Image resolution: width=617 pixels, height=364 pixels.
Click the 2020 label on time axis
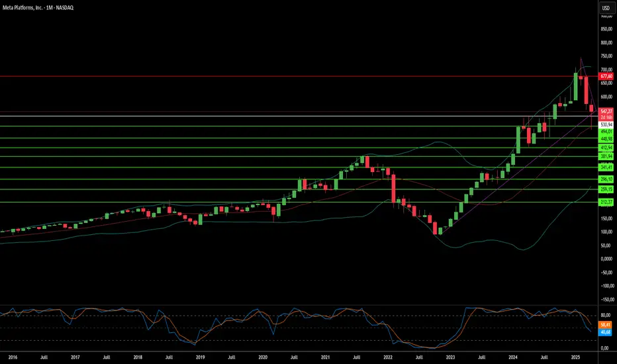pyautogui.click(x=263, y=357)
